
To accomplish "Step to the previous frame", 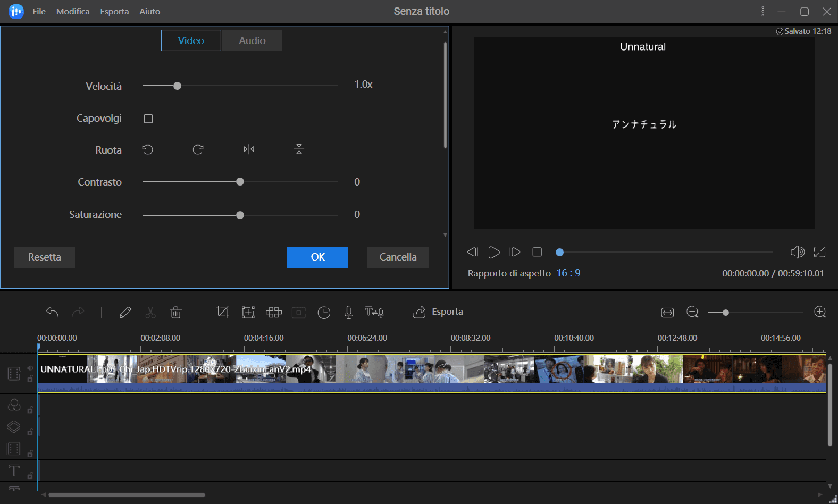I will click(472, 252).
